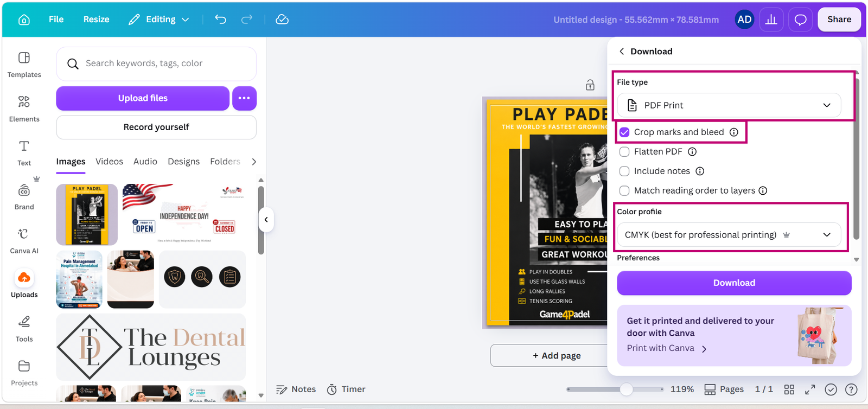Select The Dental Lounges logo thumbnail

pos(151,347)
